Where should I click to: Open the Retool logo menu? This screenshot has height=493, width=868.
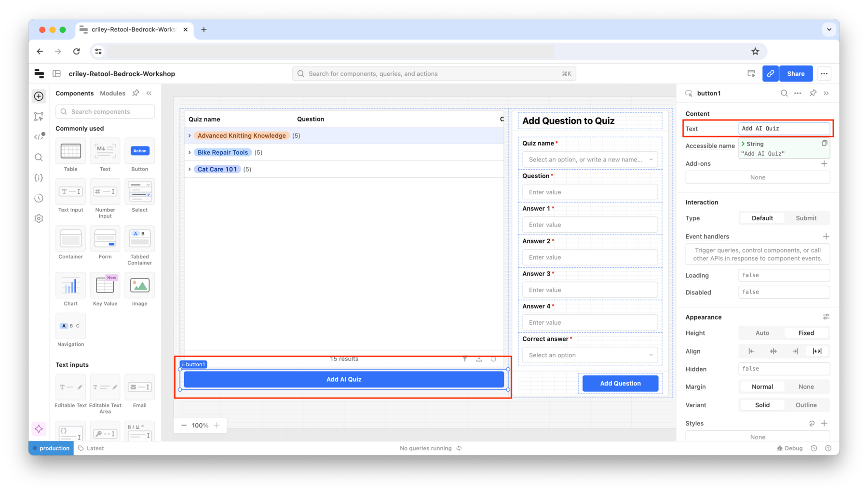coord(39,74)
